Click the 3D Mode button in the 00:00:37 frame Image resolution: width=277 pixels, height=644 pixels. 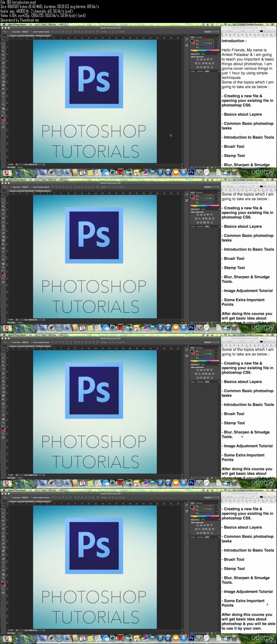tap(104, 342)
